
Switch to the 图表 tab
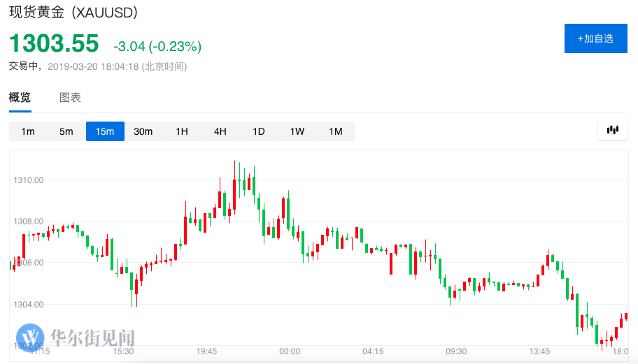70,98
